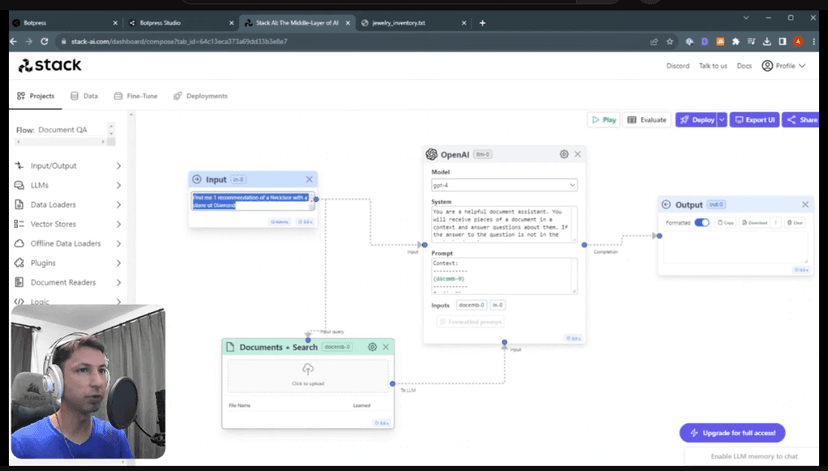Click the Deploy button
This screenshot has width=828, height=471.
[697, 120]
